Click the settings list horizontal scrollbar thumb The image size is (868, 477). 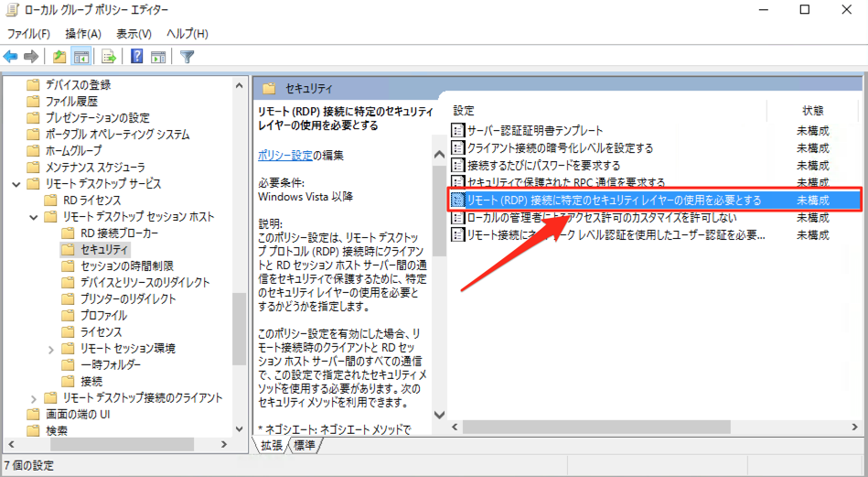596,428
